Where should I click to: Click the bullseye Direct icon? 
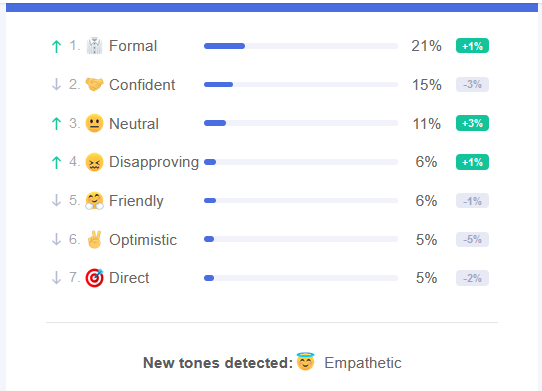pos(94,278)
